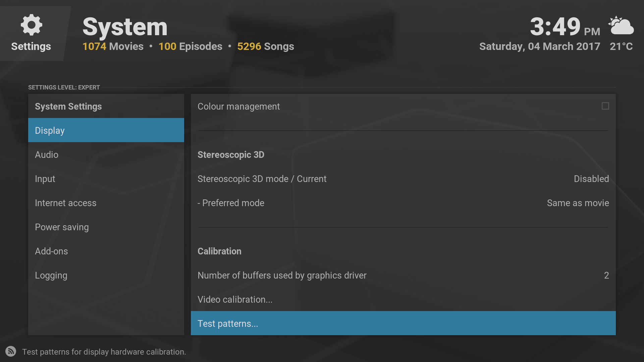Click the 21°C temperature reading
Screen dimensions: 644x362
click(621, 46)
